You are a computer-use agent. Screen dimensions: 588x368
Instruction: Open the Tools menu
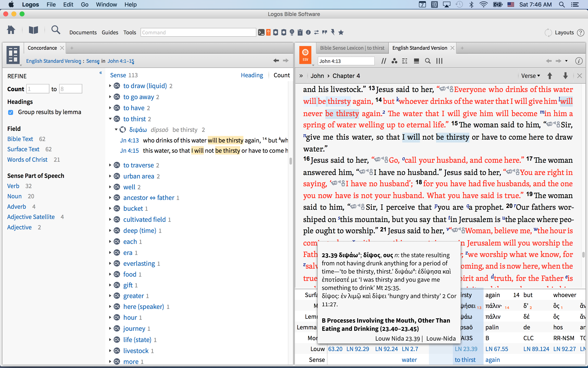coord(129,32)
